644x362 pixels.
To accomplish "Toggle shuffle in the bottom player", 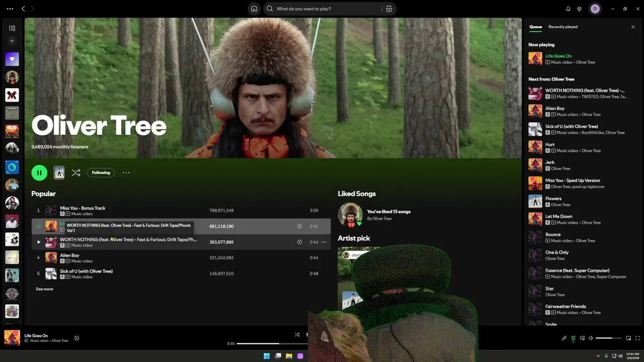I will tap(297, 334).
